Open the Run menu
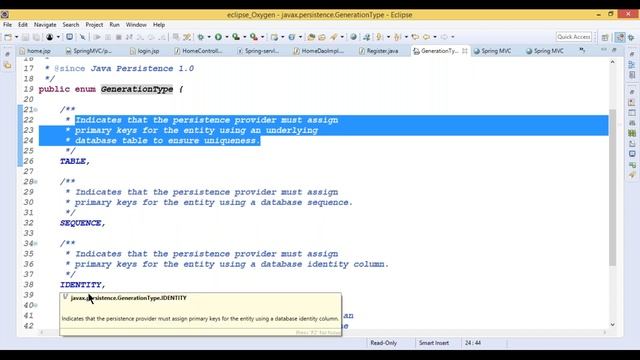The image size is (640, 360). [x=115, y=24]
